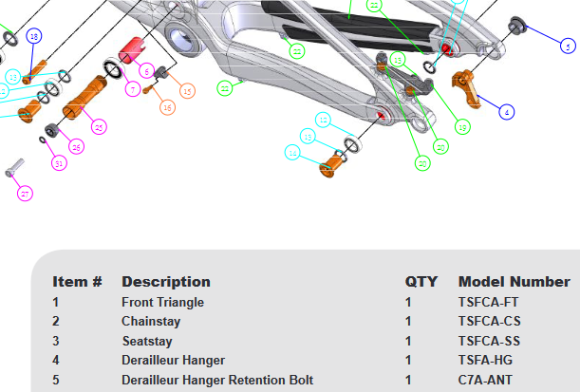Click the blue callout bubble numbered 18
Image resolution: width=580 pixels, height=392 pixels.
pyautogui.click(x=34, y=36)
